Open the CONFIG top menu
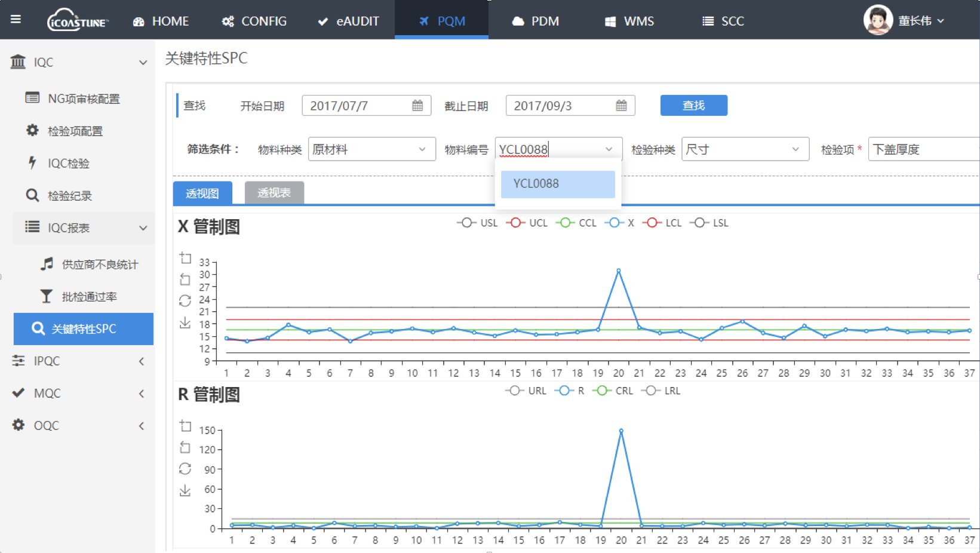Viewport: 980px width, 553px height. pyautogui.click(x=254, y=21)
